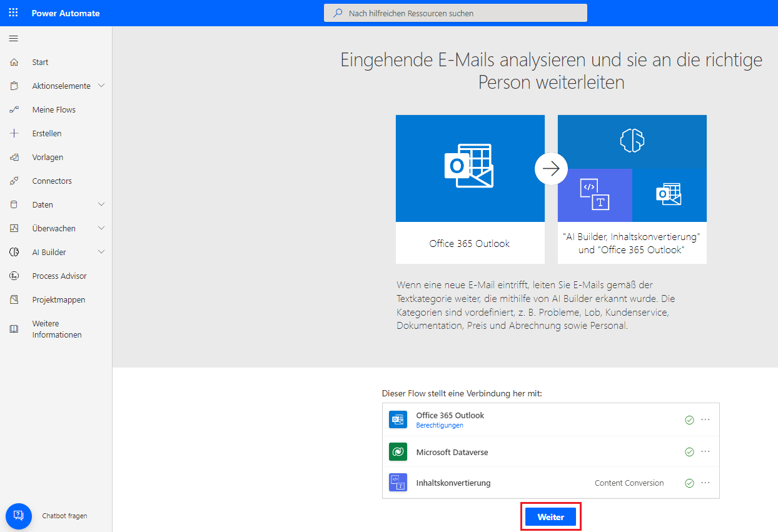
Task: Open Process Advisor in the sidebar
Action: tap(59, 276)
